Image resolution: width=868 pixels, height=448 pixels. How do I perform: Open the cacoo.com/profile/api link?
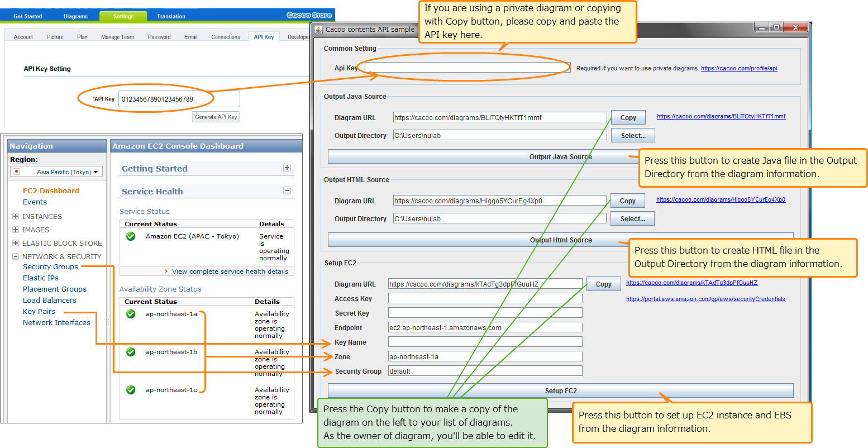coord(739,68)
